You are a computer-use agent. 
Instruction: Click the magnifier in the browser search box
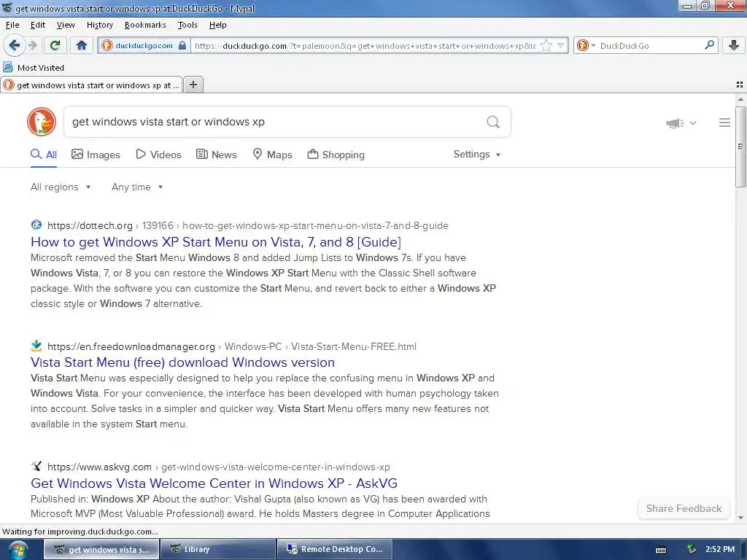point(709,45)
